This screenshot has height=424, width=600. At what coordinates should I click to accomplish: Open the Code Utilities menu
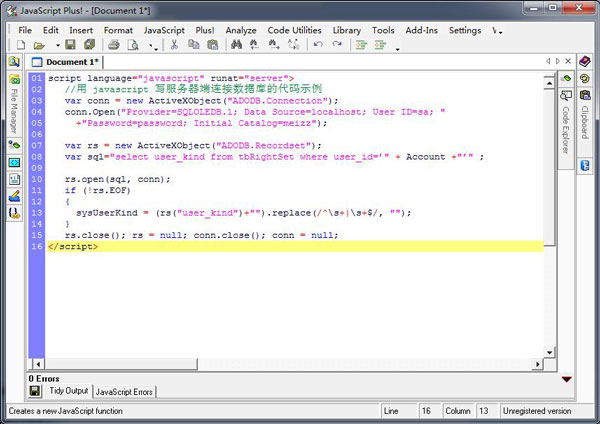pyautogui.click(x=294, y=30)
